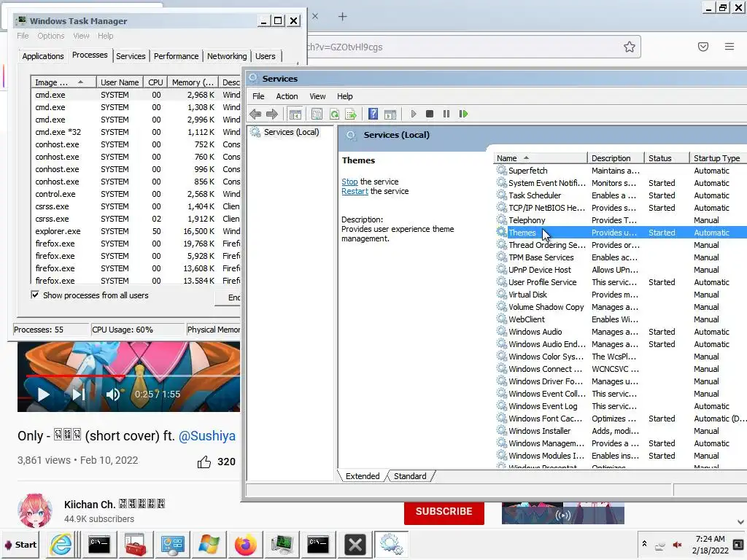Sort processes by User Name column
This screenshot has width=747, height=560.
(x=120, y=82)
